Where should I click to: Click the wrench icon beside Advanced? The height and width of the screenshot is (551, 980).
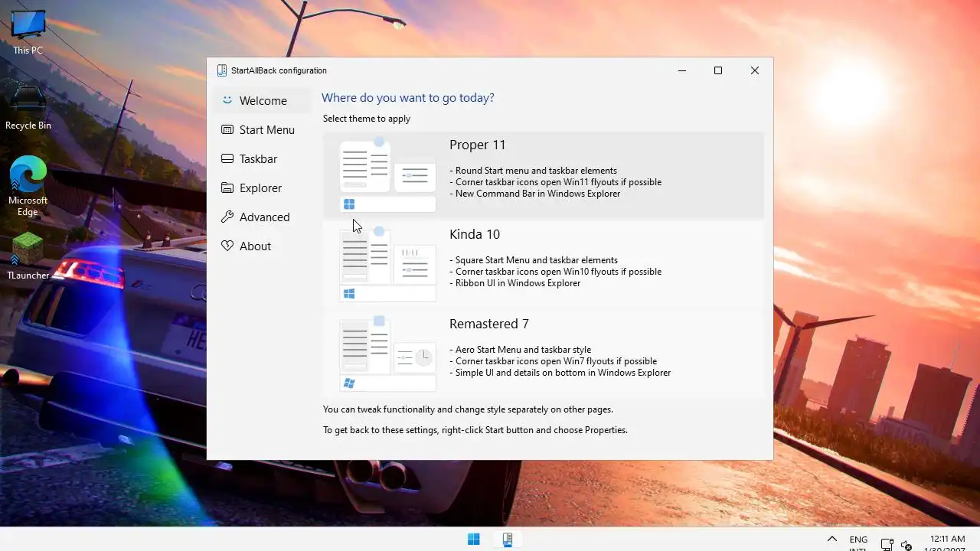(x=227, y=217)
